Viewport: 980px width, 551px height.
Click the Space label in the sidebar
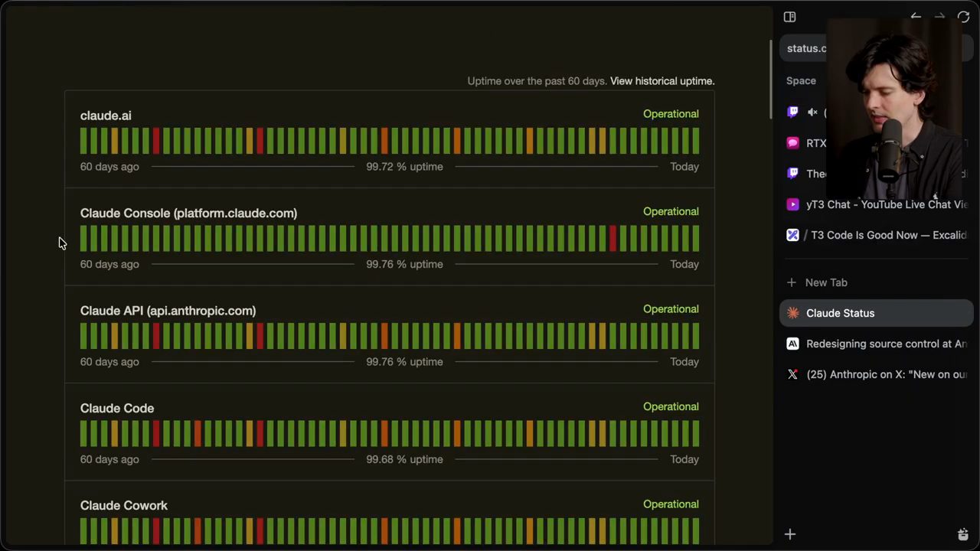click(801, 81)
